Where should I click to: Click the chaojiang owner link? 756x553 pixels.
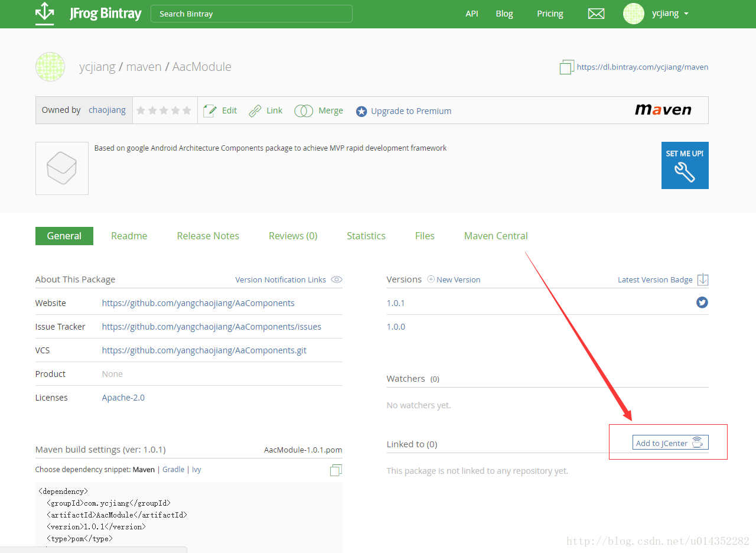(x=107, y=110)
